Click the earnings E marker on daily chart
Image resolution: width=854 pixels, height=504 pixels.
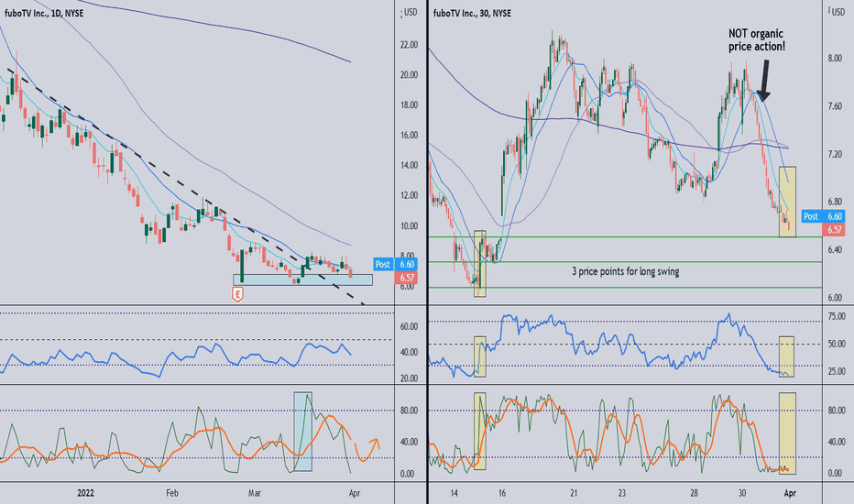click(x=237, y=295)
